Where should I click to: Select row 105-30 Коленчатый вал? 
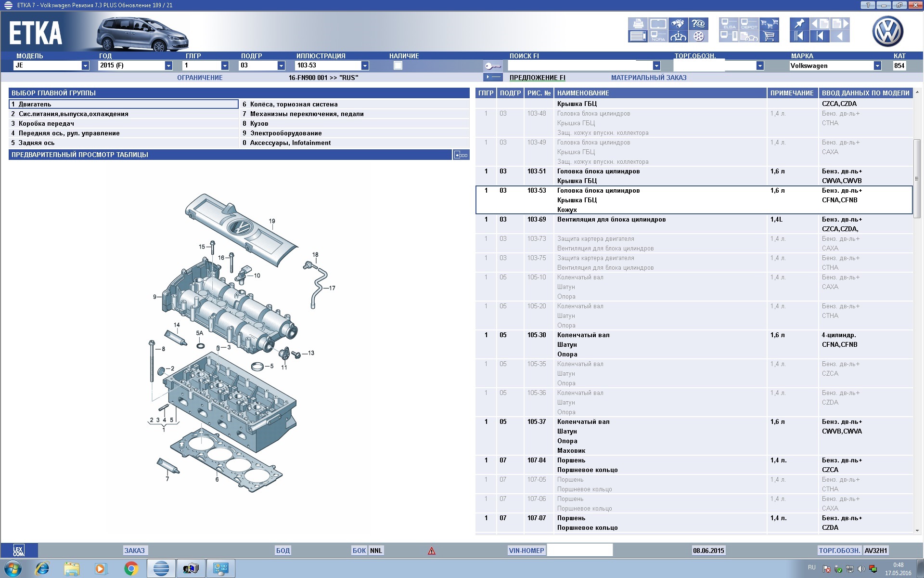point(694,344)
